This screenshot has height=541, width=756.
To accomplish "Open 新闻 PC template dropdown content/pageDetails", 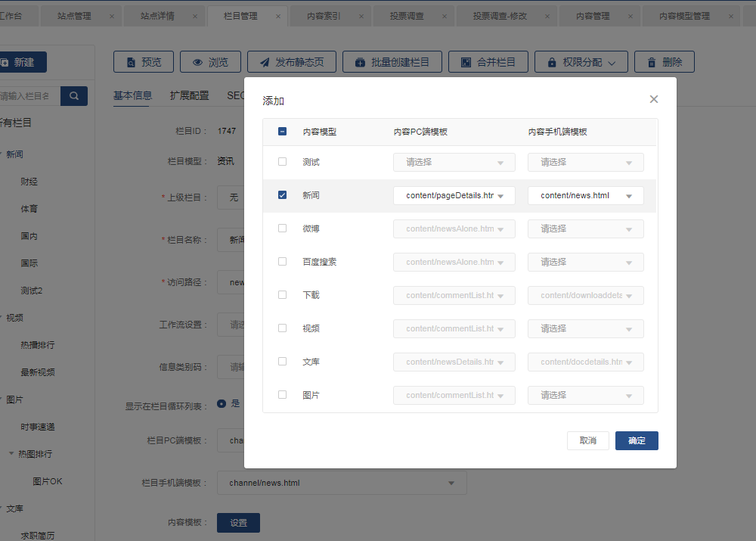I will point(454,195).
